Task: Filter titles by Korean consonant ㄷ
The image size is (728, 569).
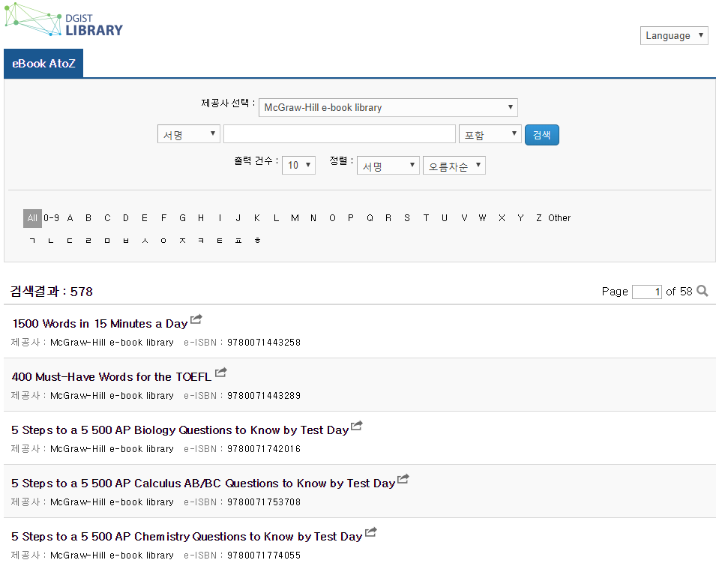Action: (70, 241)
